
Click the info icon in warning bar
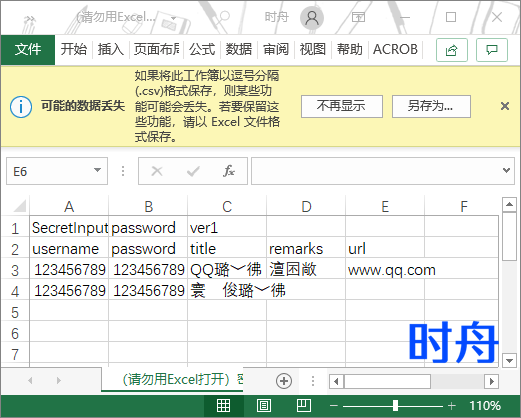coord(21,107)
